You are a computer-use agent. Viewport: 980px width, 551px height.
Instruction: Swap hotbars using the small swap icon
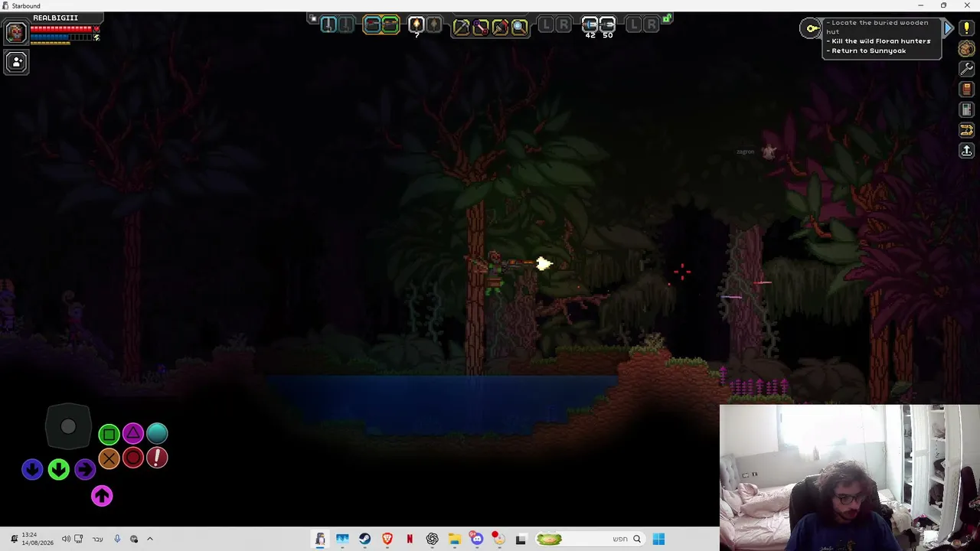[312, 18]
